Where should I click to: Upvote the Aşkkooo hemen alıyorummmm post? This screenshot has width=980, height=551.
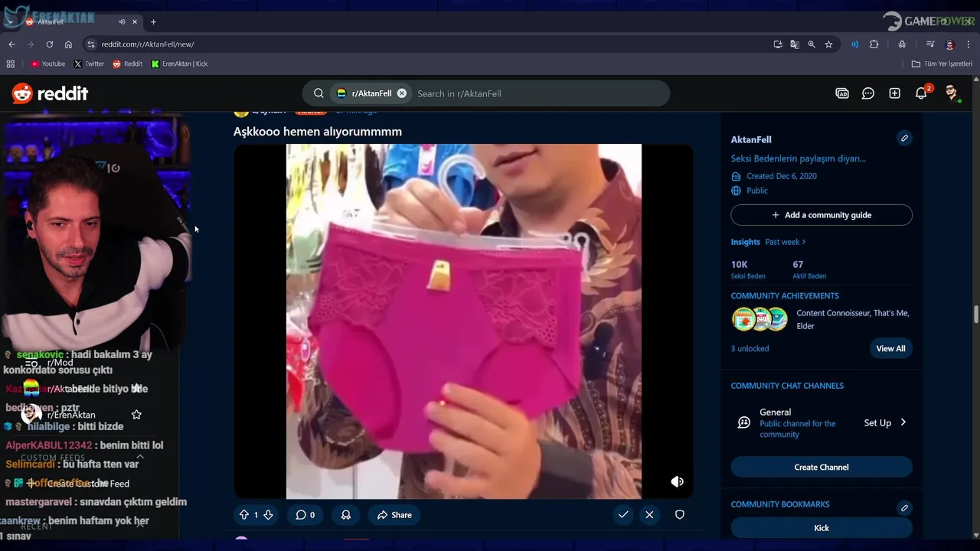click(244, 515)
